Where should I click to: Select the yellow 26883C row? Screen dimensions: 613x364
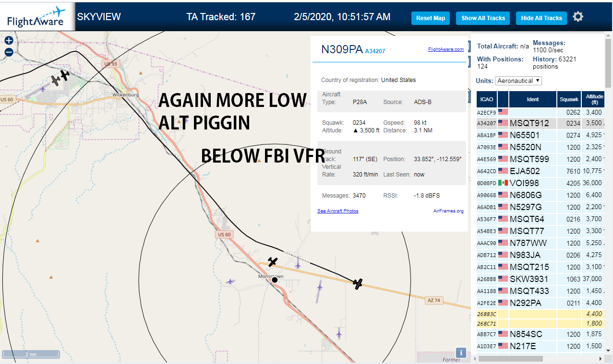pos(541,314)
